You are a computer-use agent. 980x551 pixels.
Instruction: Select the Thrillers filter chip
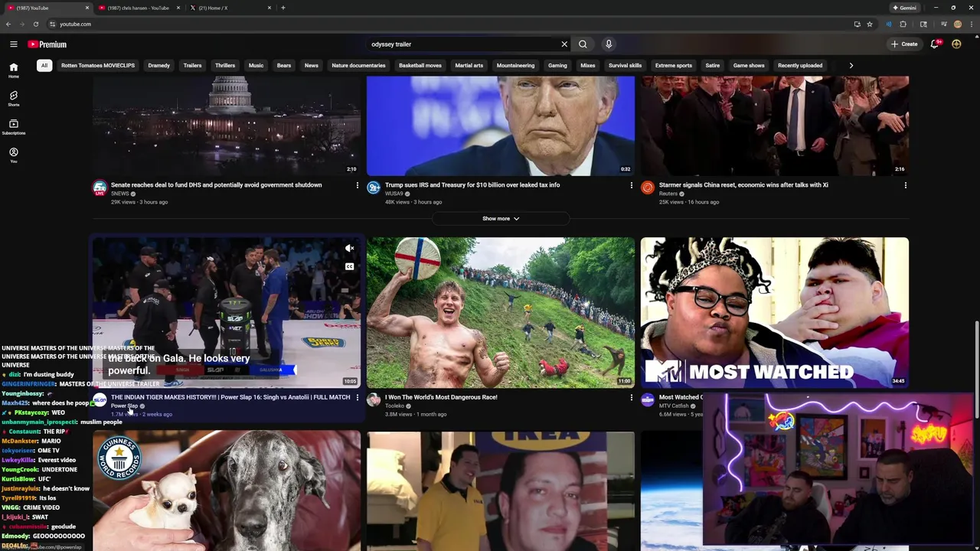pos(225,66)
